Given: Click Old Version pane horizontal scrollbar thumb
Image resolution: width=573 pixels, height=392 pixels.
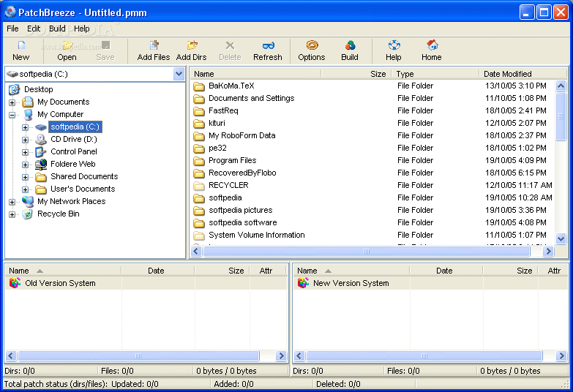Looking at the screenshot, I should 138,355.
